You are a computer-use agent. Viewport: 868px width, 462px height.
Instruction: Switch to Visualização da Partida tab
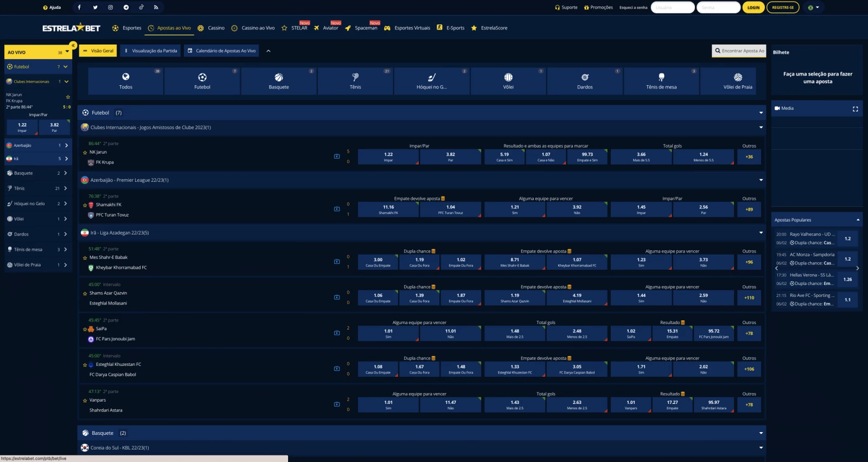click(151, 50)
